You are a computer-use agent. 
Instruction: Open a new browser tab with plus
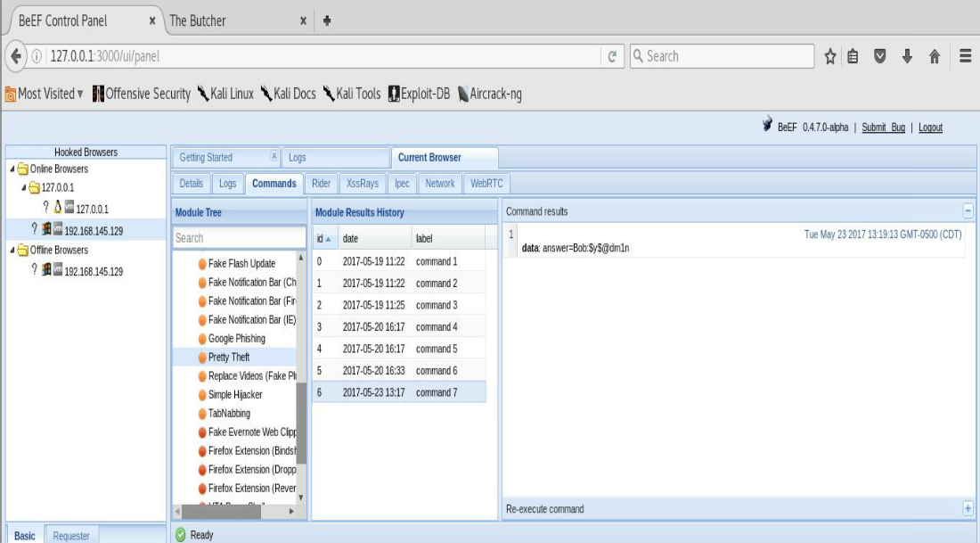pyautogui.click(x=327, y=21)
